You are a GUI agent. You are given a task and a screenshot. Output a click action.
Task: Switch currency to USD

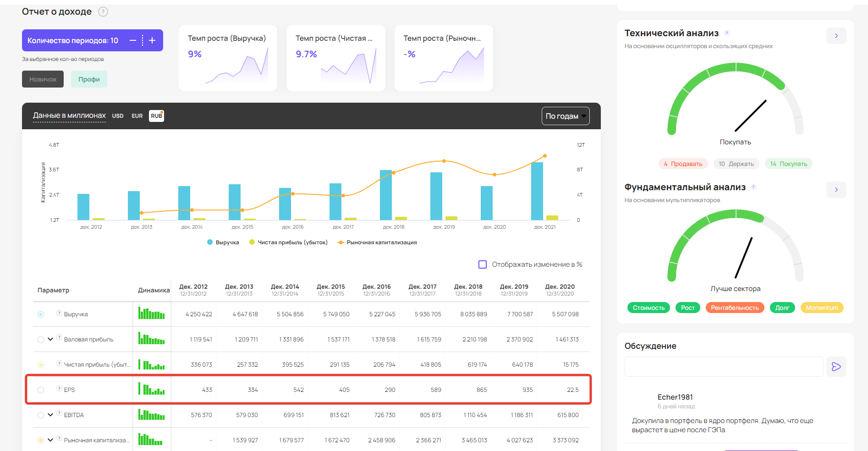coord(118,116)
